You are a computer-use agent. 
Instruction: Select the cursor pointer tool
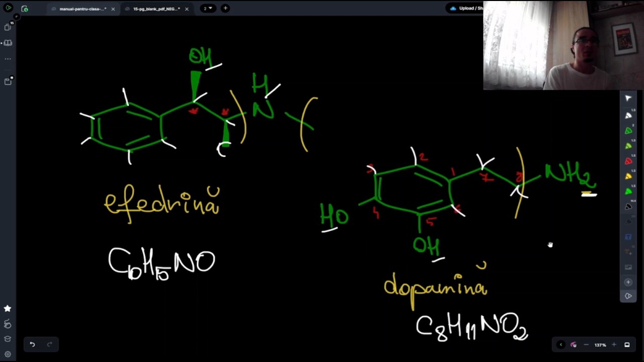[628, 99]
